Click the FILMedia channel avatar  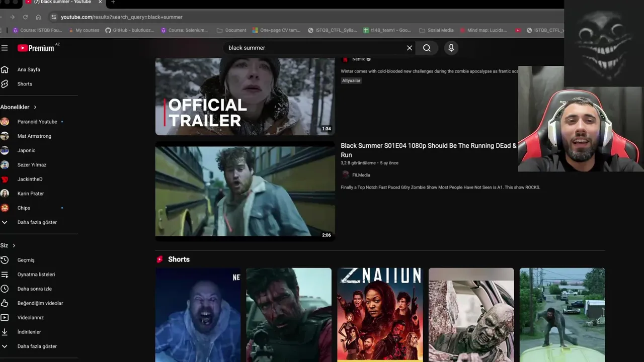tap(345, 175)
